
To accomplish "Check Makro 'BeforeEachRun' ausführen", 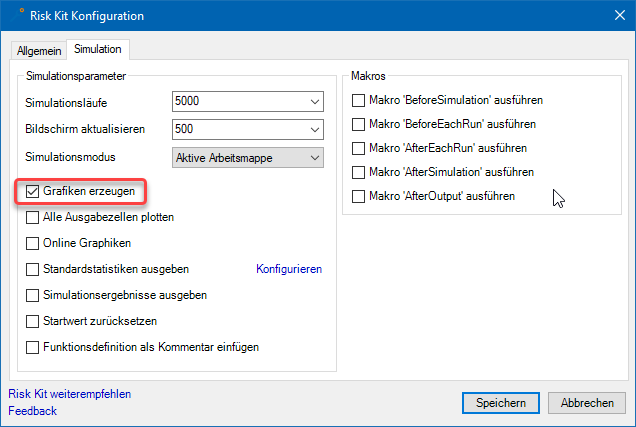I will (358, 124).
